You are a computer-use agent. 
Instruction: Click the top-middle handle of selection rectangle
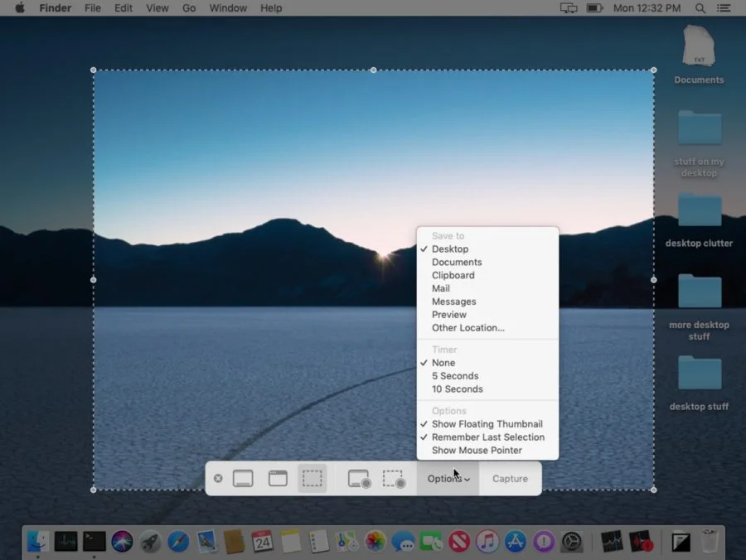click(x=374, y=70)
